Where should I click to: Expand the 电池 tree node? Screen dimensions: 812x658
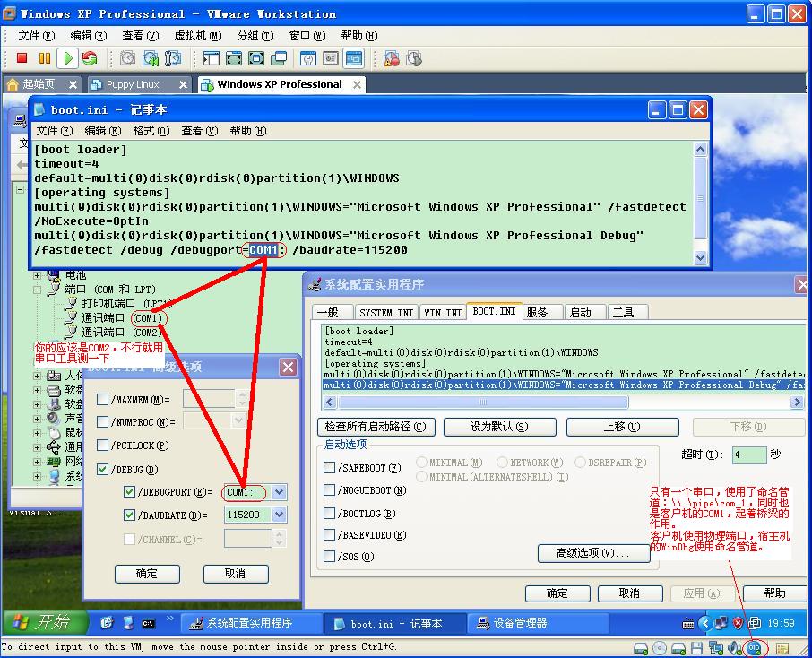click(38, 275)
